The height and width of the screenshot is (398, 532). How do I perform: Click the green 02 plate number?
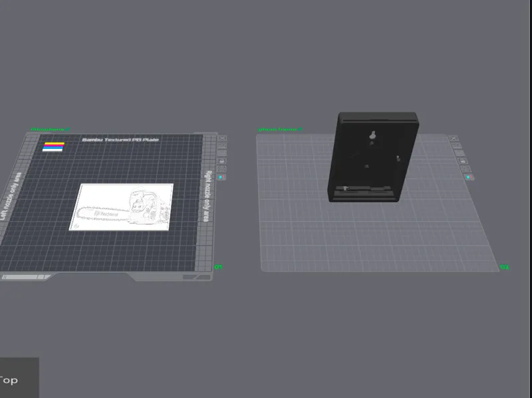tap(505, 267)
